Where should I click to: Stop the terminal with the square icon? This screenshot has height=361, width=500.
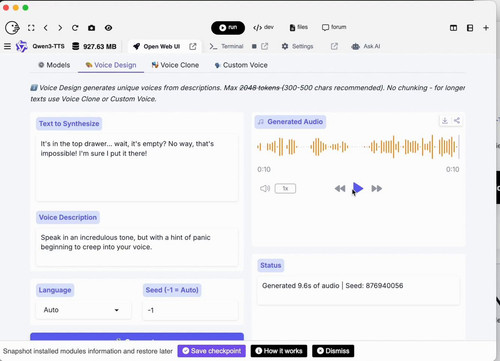pos(254,46)
